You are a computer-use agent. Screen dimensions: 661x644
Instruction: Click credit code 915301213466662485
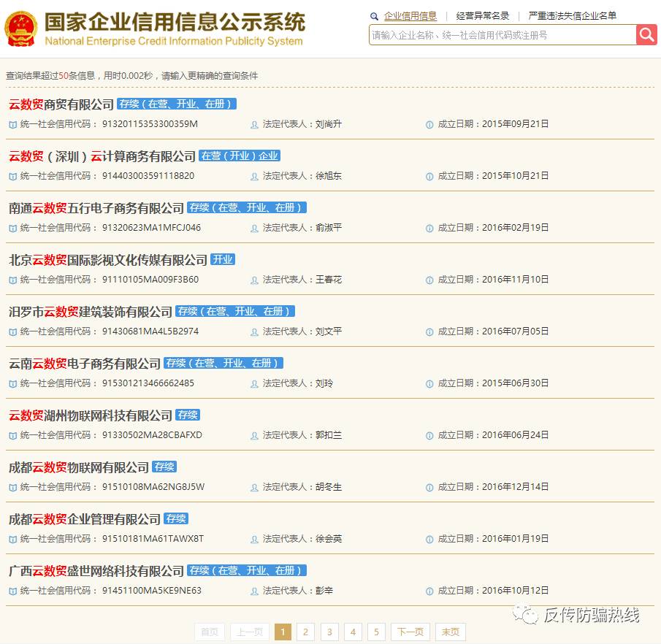click(148, 383)
